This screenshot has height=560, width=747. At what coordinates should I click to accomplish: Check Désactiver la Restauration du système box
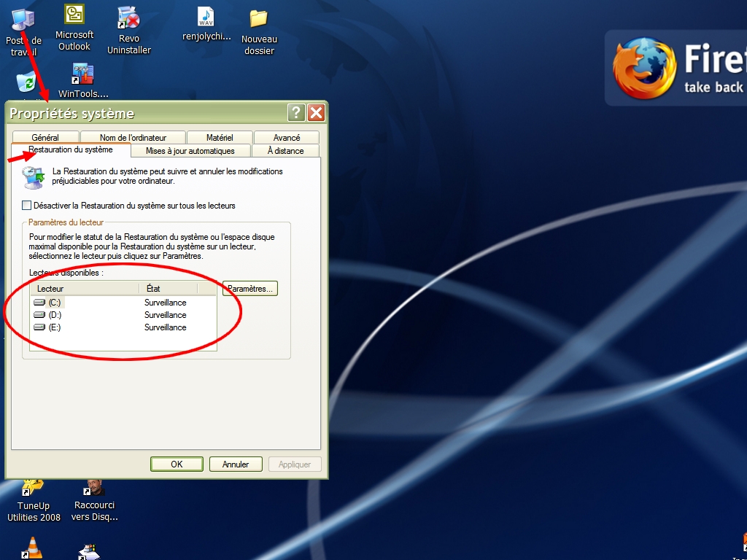pyautogui.click(x=28, y=206)
